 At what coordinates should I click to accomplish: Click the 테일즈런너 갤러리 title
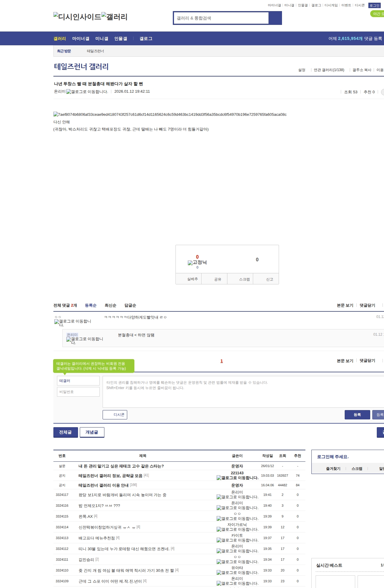point(81,67)
